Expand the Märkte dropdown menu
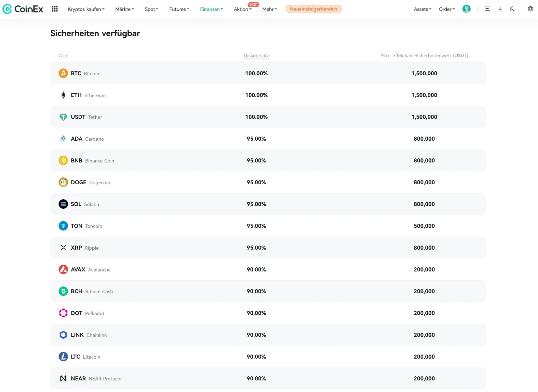538x392 pixels. coord(125,9)
